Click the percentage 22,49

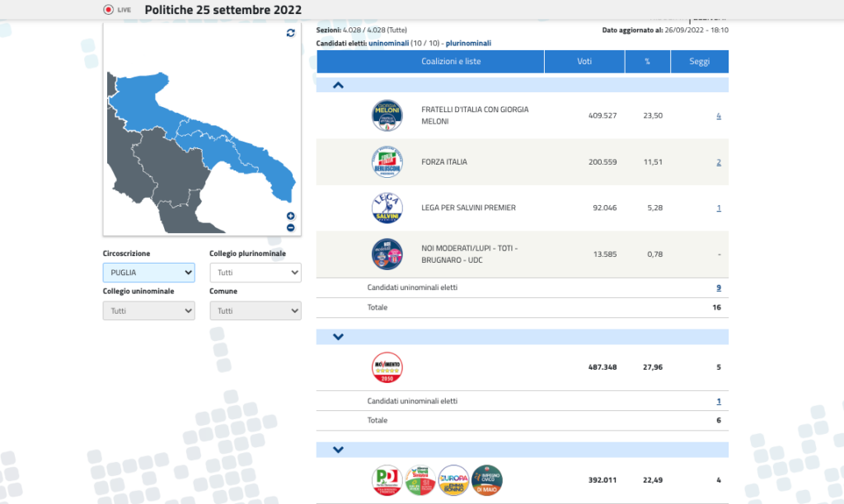(x=653, y=480)
